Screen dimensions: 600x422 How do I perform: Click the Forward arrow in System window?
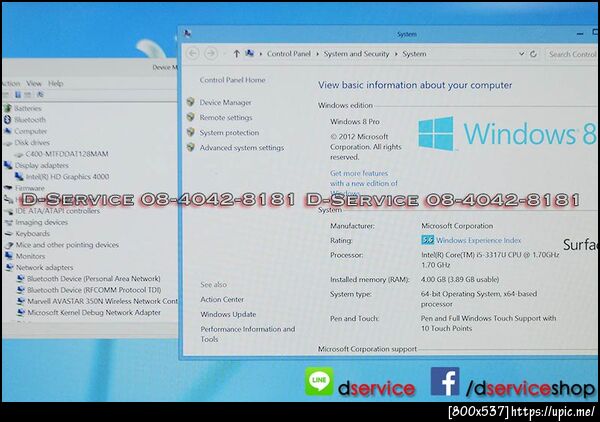[210, 54]
